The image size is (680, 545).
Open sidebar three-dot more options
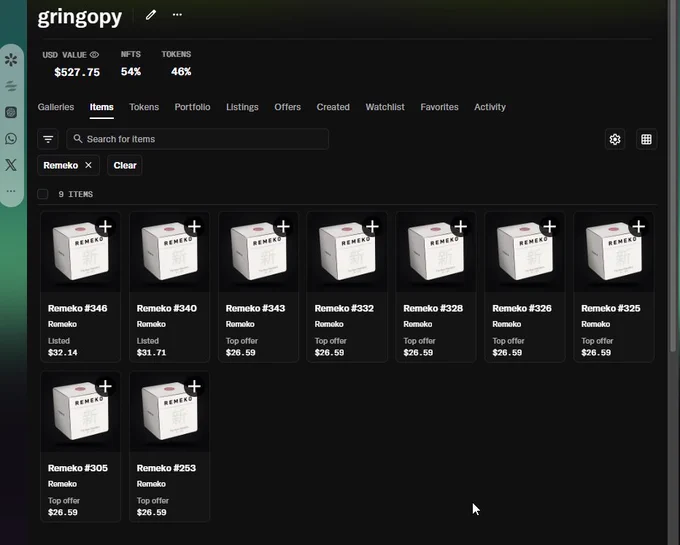pos(11,191)
